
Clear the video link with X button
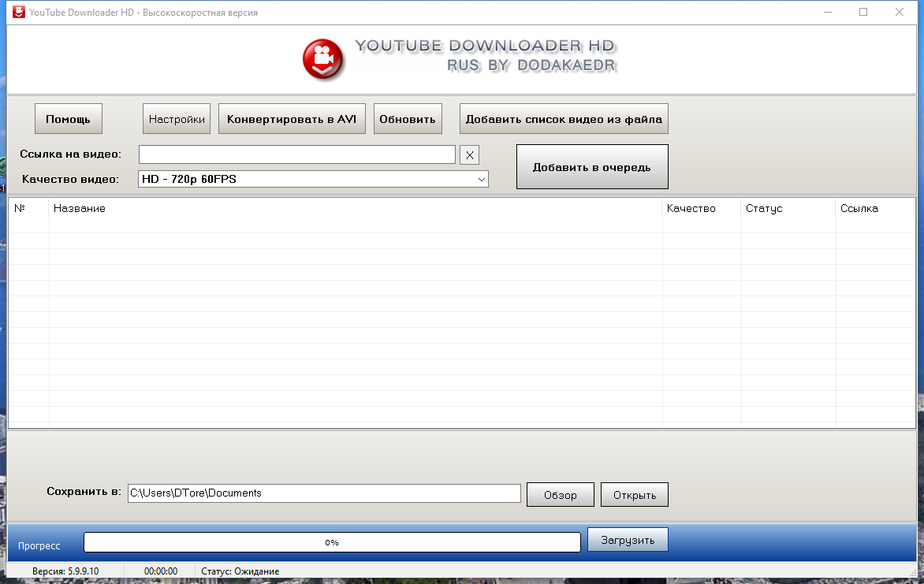coord(469,155)
